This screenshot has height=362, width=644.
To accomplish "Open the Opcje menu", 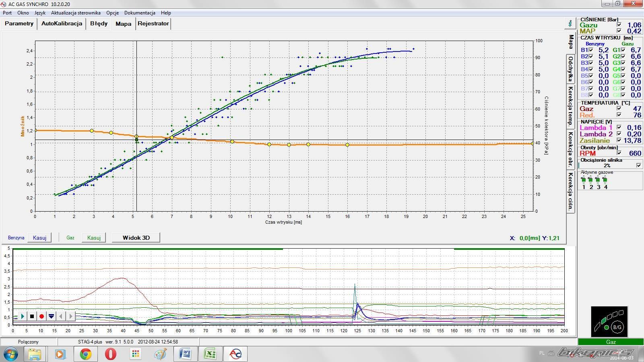I will [x=112, y=13].
